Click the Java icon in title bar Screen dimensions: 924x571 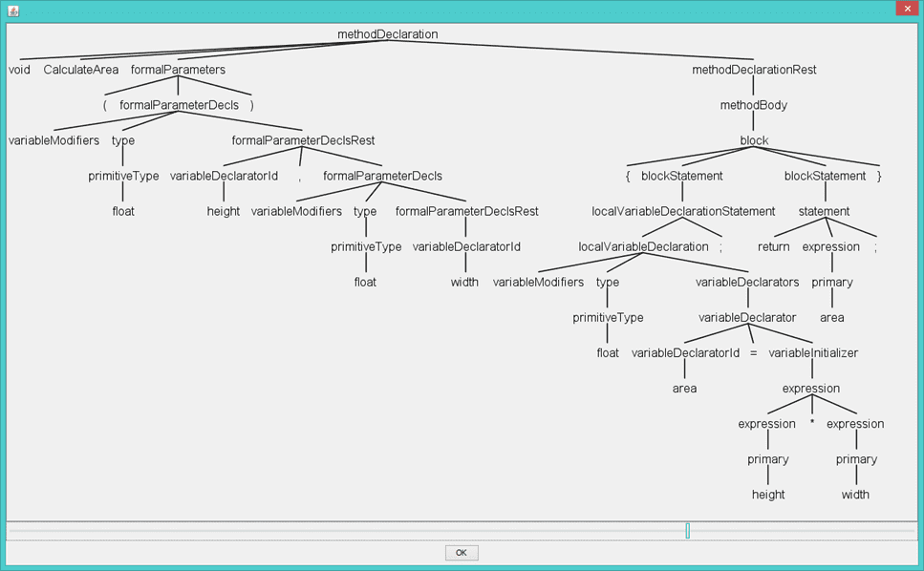tap(10, 9)
